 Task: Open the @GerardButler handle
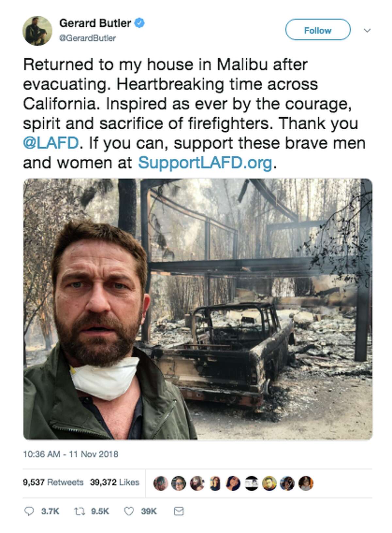point(88,38)
